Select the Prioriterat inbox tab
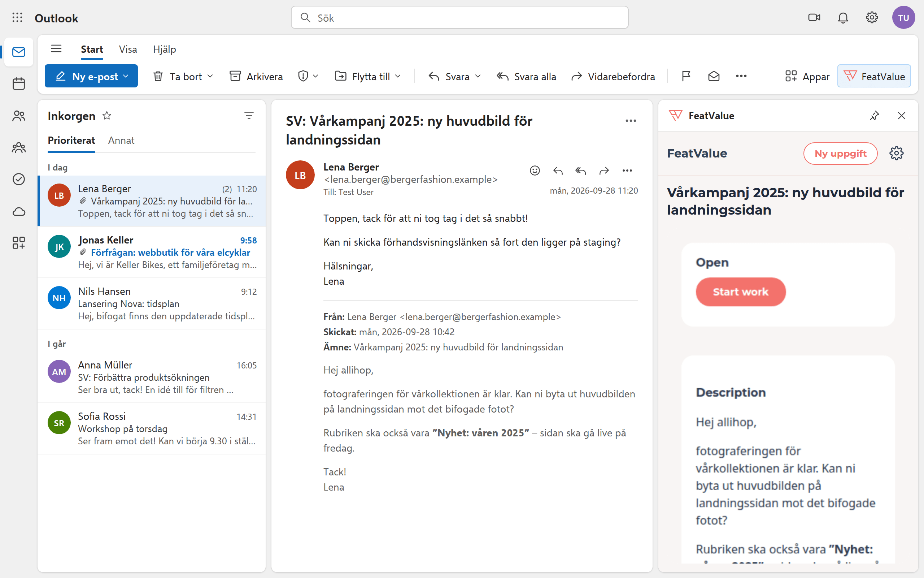 71,140
